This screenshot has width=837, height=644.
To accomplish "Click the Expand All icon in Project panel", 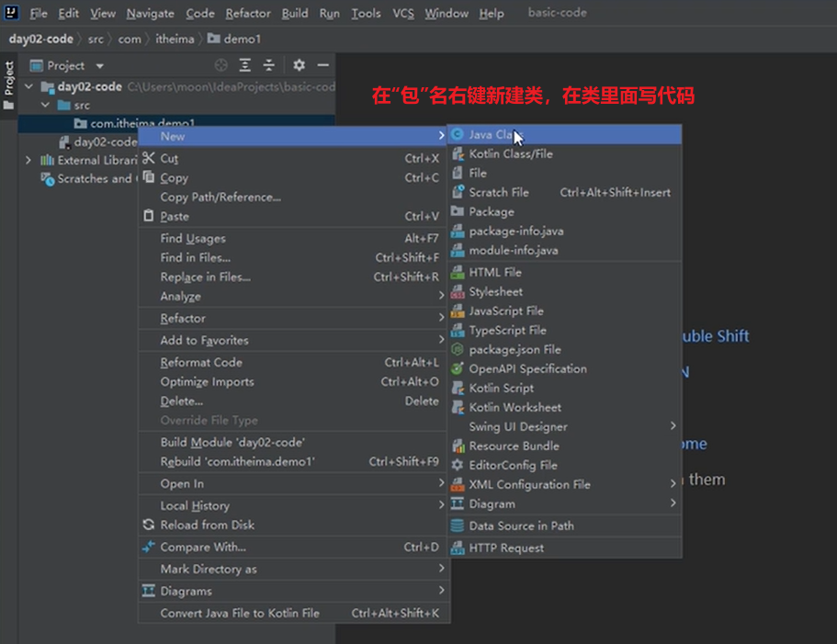I will 245,65.
